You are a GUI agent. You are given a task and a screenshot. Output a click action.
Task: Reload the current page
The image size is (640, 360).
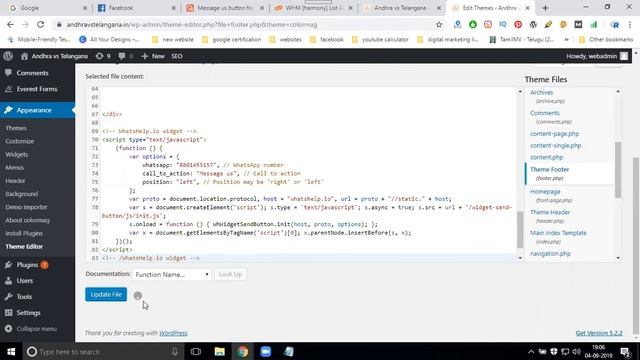coord(40,24)
